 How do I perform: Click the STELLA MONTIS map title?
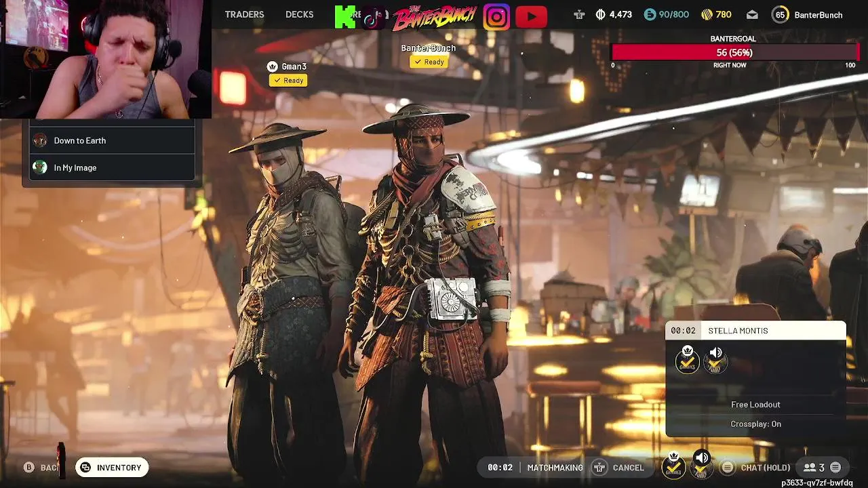738,331
